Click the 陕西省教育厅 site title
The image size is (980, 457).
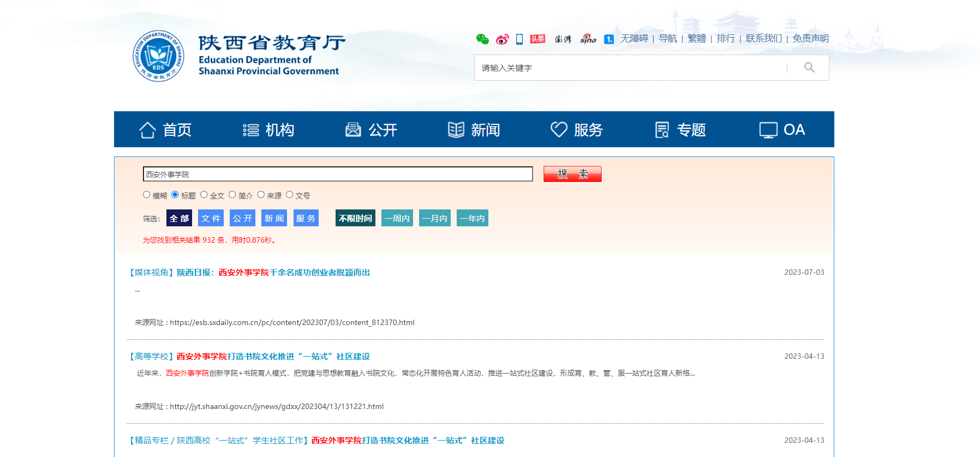pyautogui.click(x=272, y=42)
